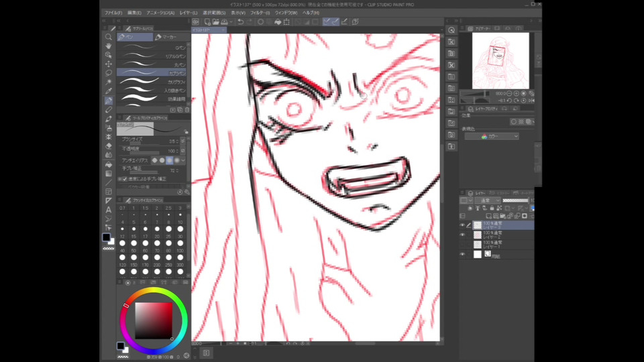Select the Auto Select wand tool
This screenshot has height=362, width=644.
(x=109, y=82)
